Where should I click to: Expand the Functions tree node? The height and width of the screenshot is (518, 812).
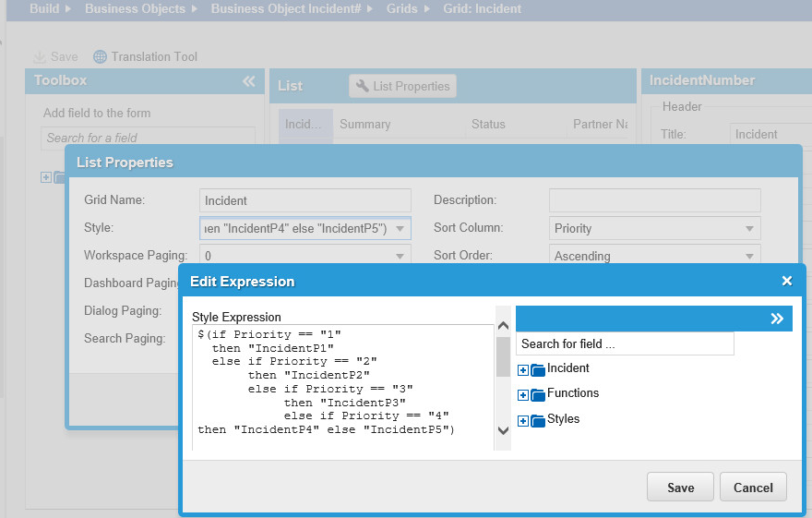523,395
